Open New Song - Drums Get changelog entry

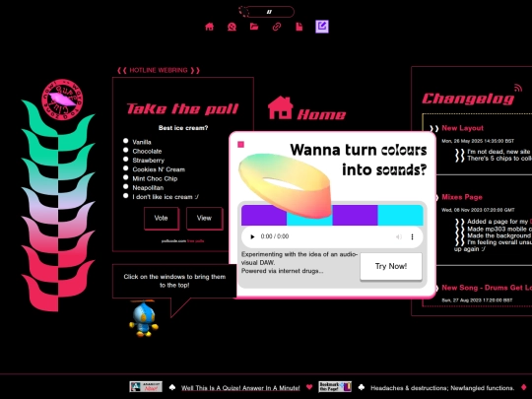point(487,288)
